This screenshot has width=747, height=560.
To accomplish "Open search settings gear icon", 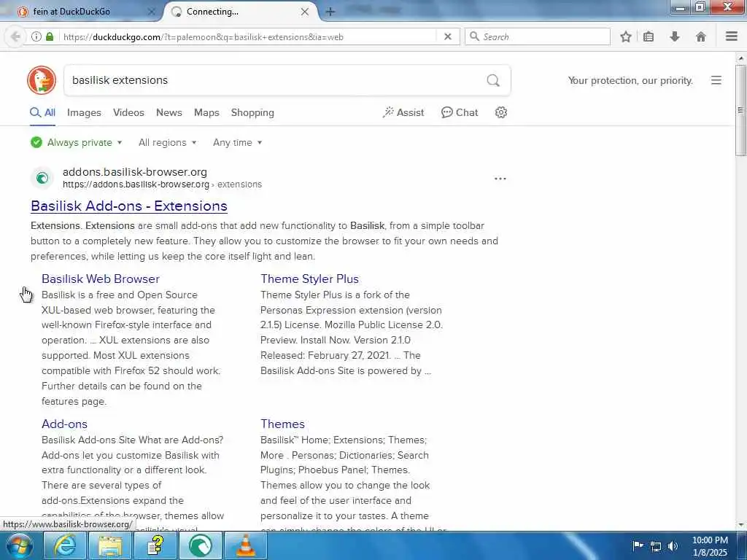I will click(x=500, y=112).
